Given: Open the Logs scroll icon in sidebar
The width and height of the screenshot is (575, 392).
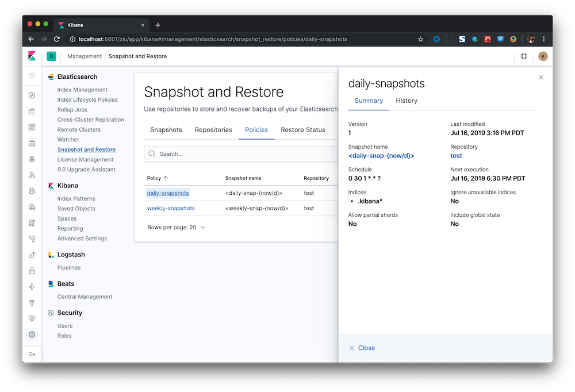Looking at the screenshot, I should [32, 223].
